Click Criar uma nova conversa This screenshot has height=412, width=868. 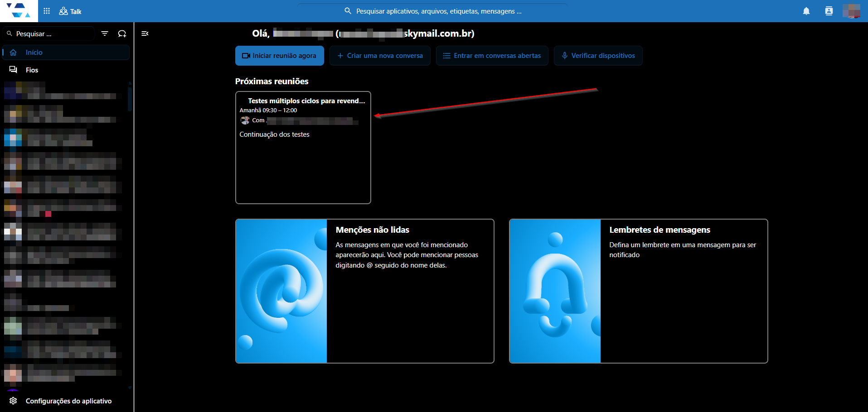[x=380, y=56]
